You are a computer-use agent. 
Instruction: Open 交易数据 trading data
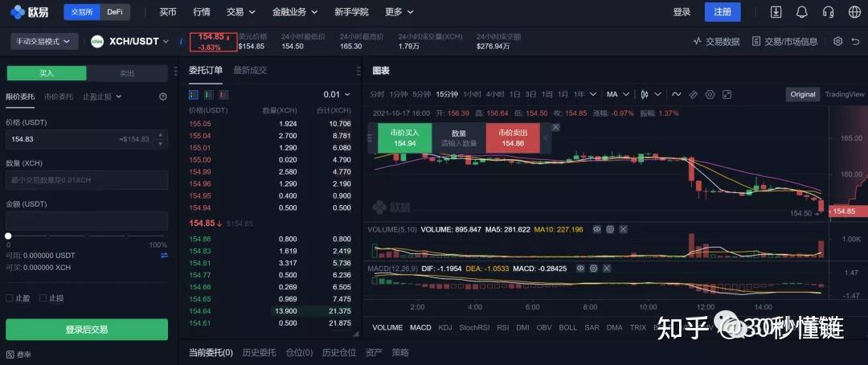click(716, 41)
